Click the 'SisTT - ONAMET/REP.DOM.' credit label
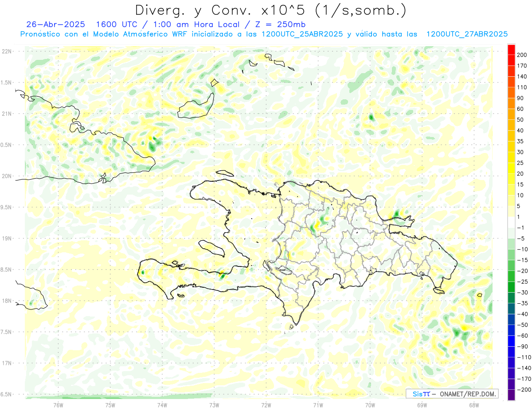This screenshot has width=532, height=411. 452,394
